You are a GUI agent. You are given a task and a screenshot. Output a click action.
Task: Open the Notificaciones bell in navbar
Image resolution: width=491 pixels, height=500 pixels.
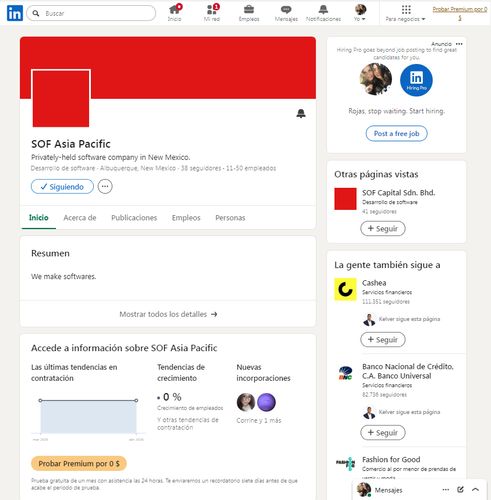click(x=323, y=13)
